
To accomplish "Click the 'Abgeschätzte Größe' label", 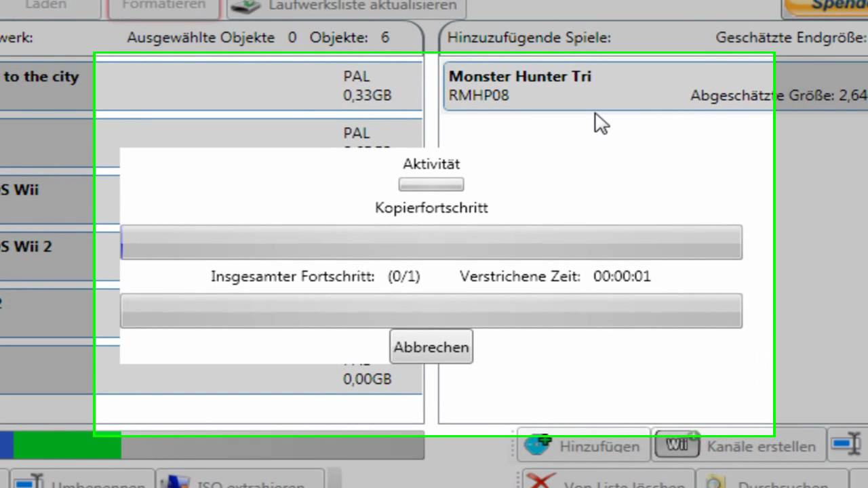I will click(762, 96).
